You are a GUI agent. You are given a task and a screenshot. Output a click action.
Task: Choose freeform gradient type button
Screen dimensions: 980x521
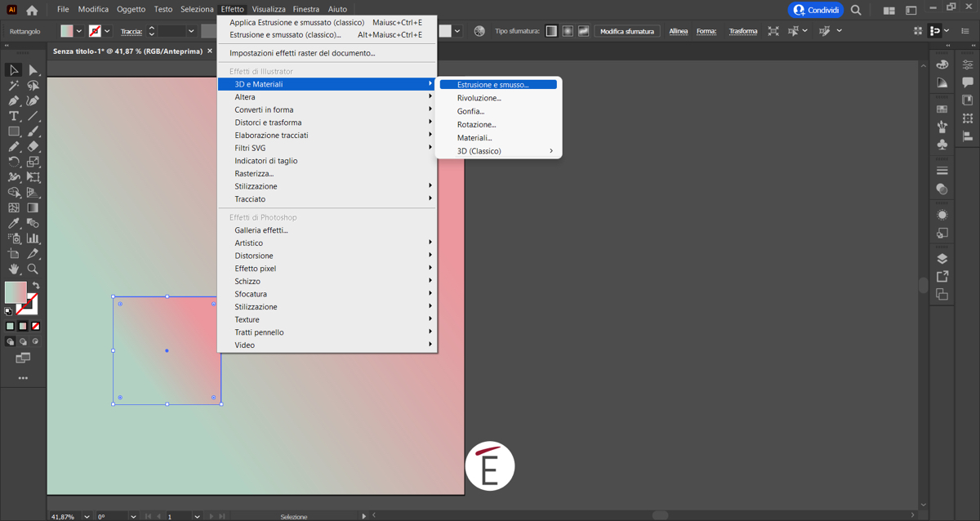tap(583, 31)
